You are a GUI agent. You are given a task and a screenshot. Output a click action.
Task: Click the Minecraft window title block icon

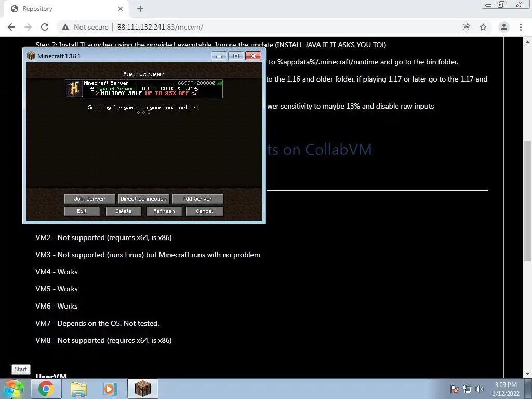[31, 56]
